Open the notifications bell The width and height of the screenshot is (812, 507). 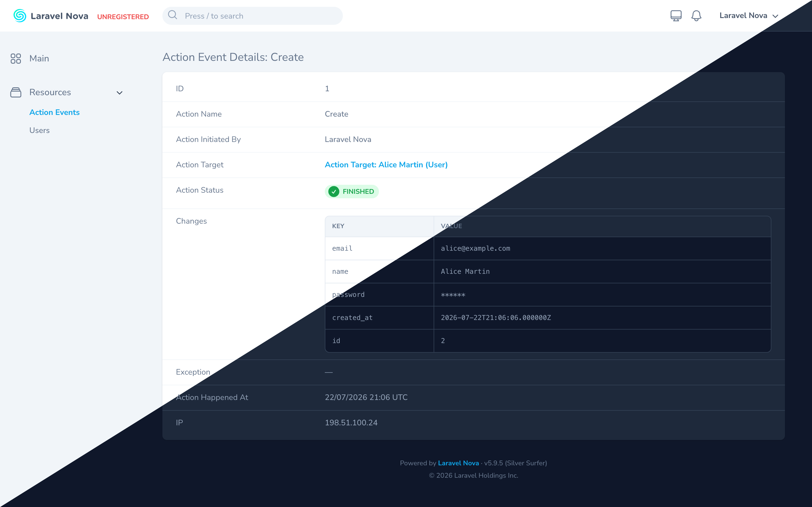696,15
